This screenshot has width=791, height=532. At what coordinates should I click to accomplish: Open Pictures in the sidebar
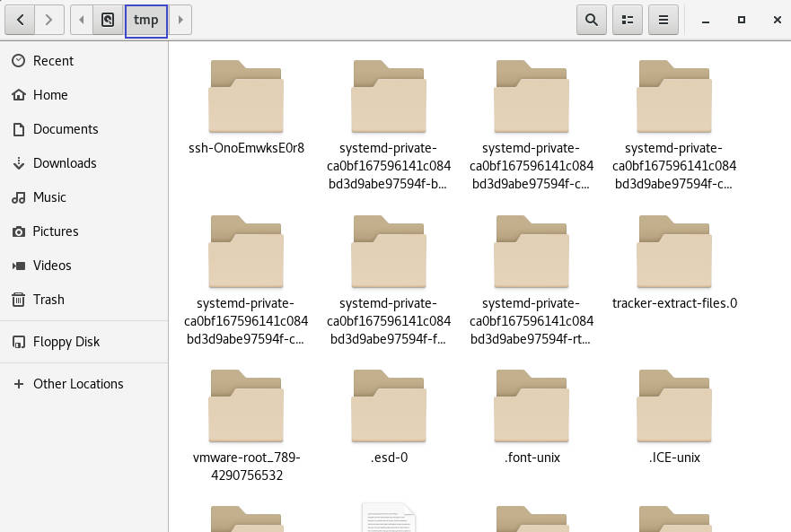[x=84, y=231]
